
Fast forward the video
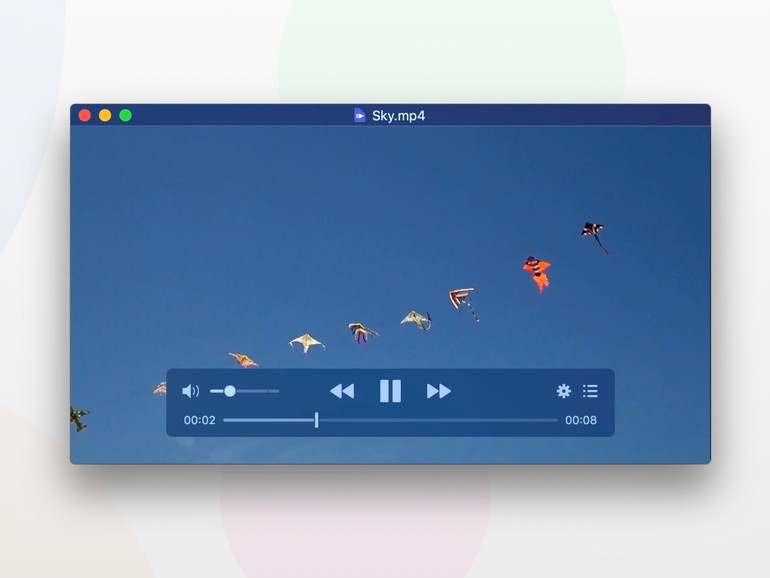pyautogui.click(x=439, y=391)
